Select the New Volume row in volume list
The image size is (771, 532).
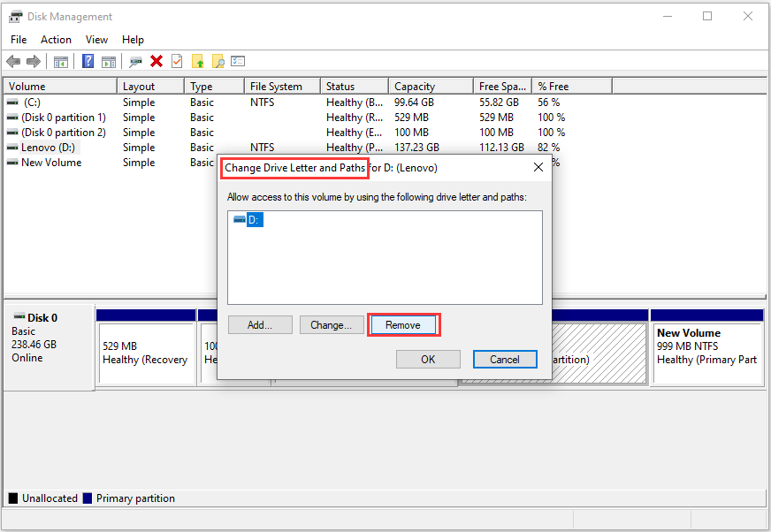click(x=50, y=163)
